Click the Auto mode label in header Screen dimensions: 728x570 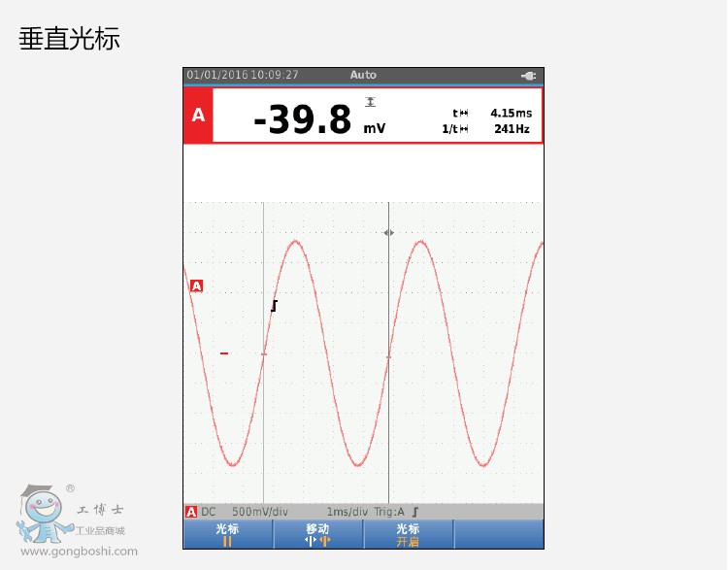point(363,76)
